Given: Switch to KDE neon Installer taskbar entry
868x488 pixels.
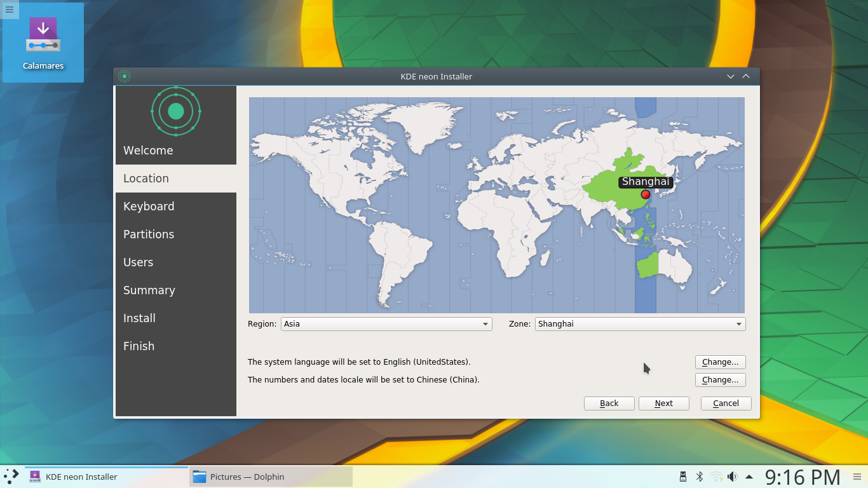Looking at the screenshot, I should [107, 477].
